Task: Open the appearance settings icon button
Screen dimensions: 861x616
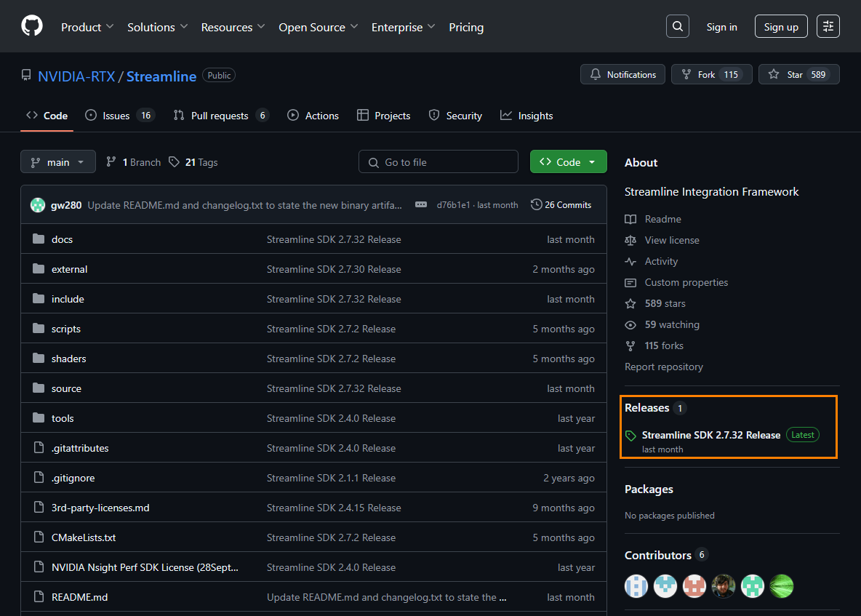Action: pyautogui.click(x=828, y=26)
